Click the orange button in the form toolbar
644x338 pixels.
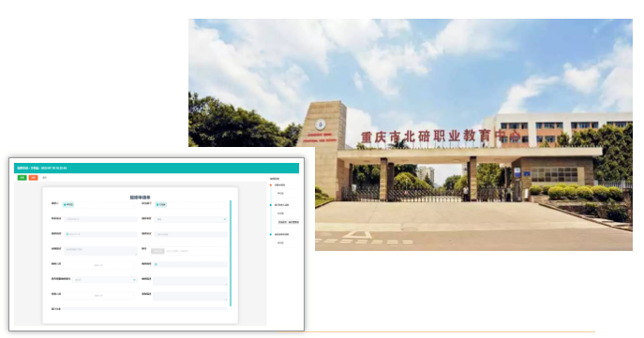coord(33,178)
